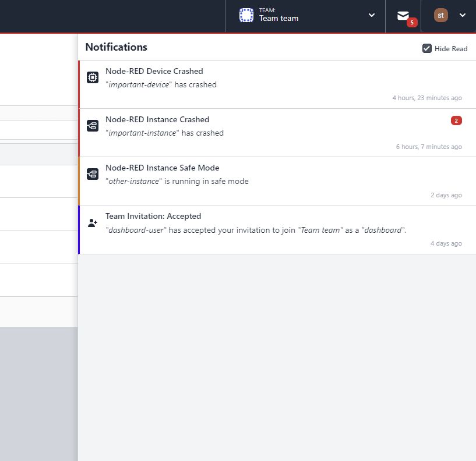Click the person-add icon on Team Invitation Accepted
Viewport: 476px width, 461px height.
92,222
